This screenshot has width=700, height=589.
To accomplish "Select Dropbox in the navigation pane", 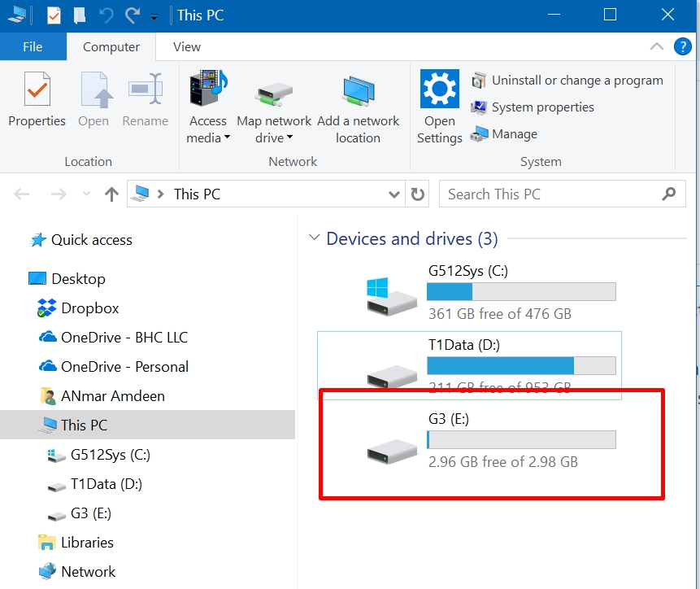I will coord(89,308).
